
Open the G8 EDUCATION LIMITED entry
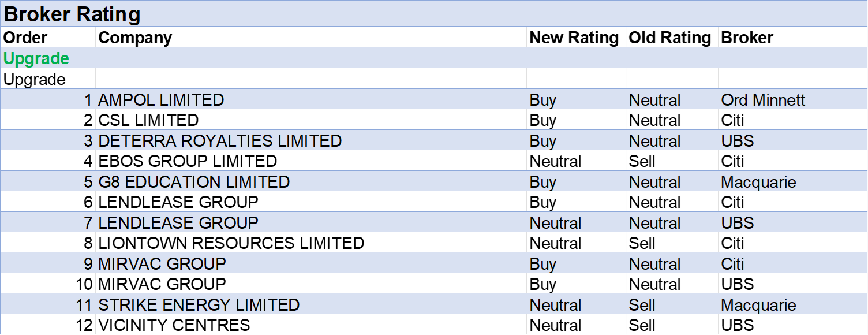click(194, 182)
